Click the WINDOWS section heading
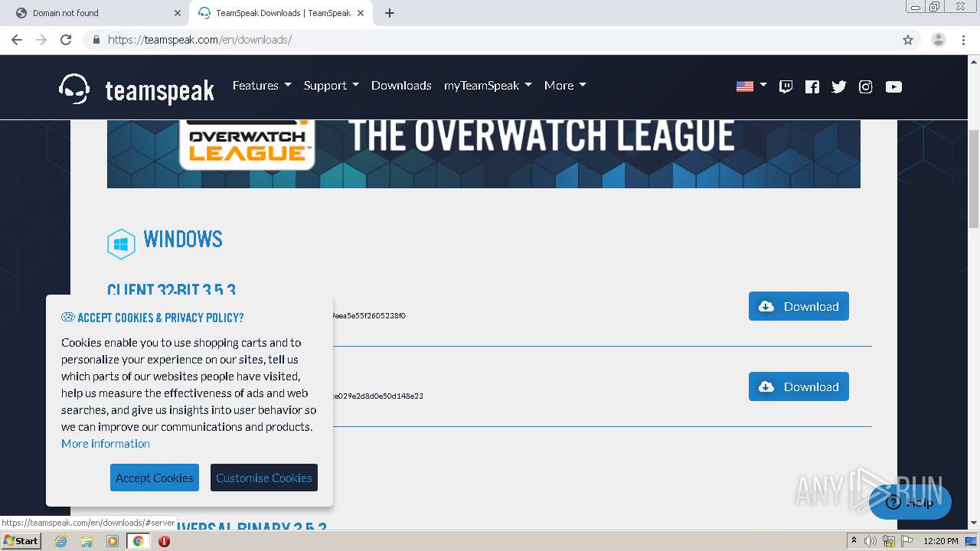 (x=183, y=240)
